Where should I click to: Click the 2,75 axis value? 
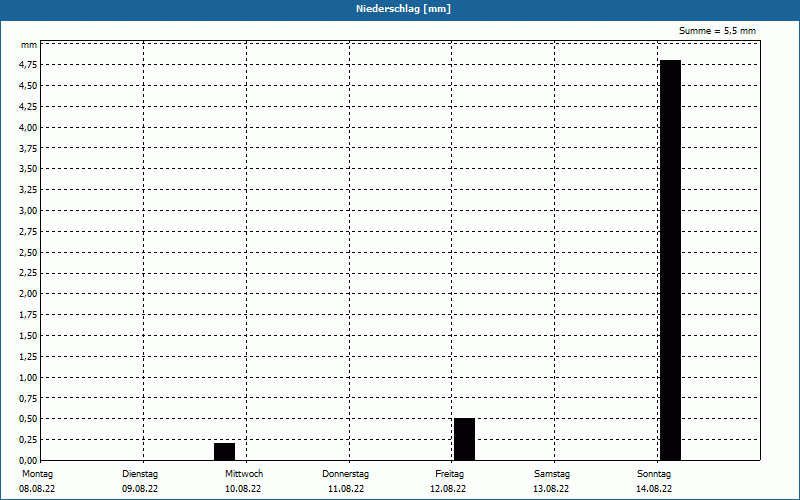pyautogui.click(x=29, y=232)
